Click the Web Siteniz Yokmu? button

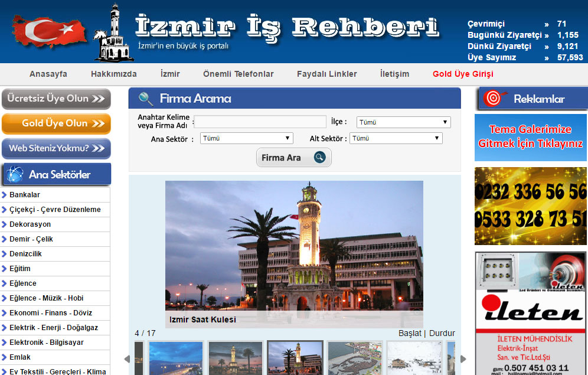click(56, 148)
